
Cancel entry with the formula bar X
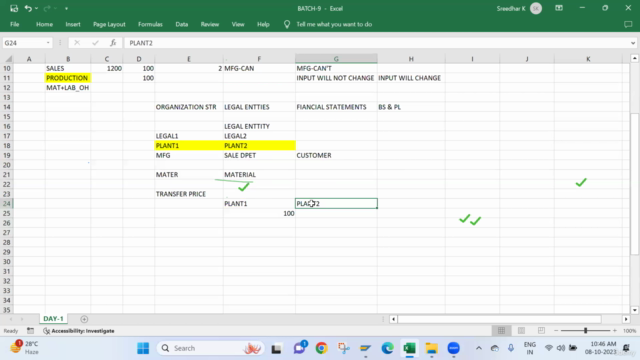pyautogui.click(x=77, y=43)
